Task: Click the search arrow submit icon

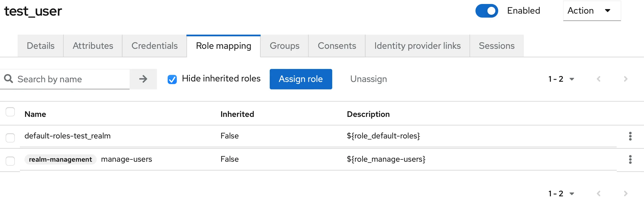Action: pos(143,79)
